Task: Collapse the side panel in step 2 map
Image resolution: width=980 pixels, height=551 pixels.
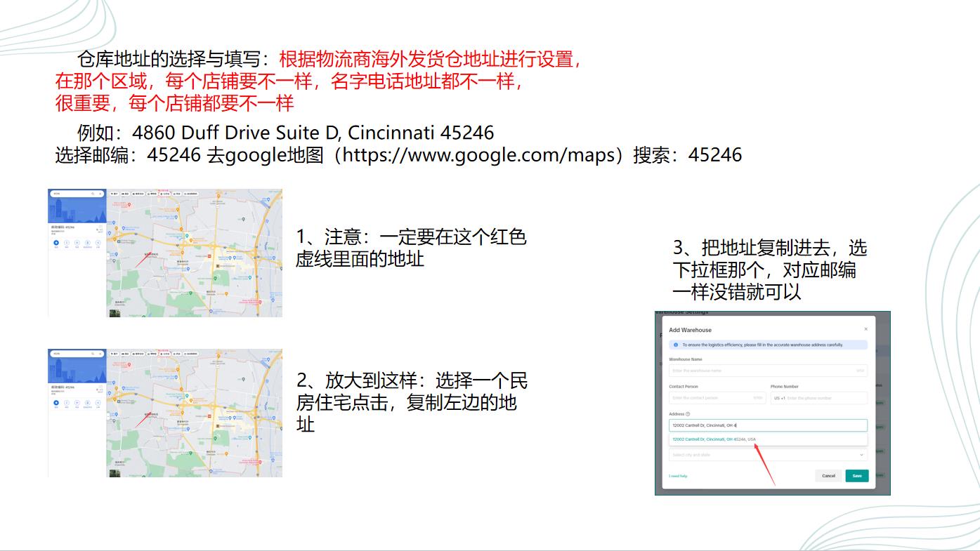Action: [x=108, y=416]
